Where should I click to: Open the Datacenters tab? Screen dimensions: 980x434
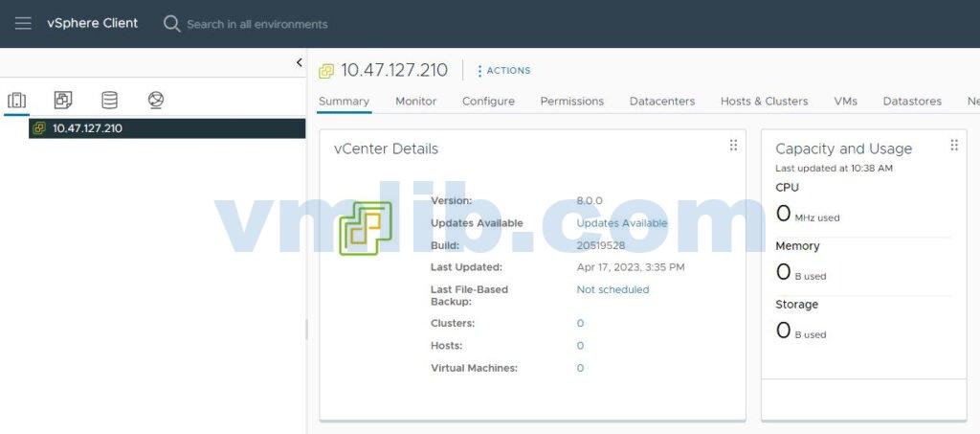[662, 102]
